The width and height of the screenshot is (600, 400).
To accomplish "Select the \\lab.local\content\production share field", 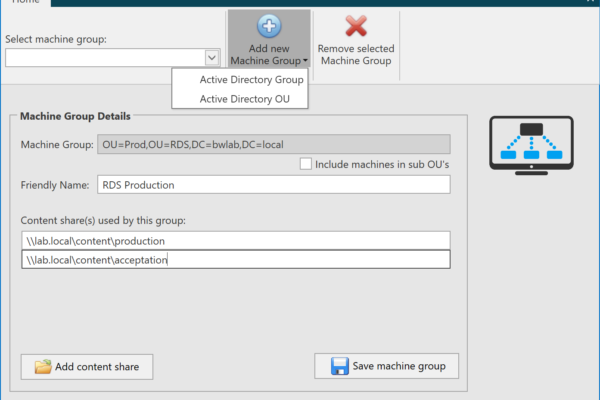I will [236, 241].
